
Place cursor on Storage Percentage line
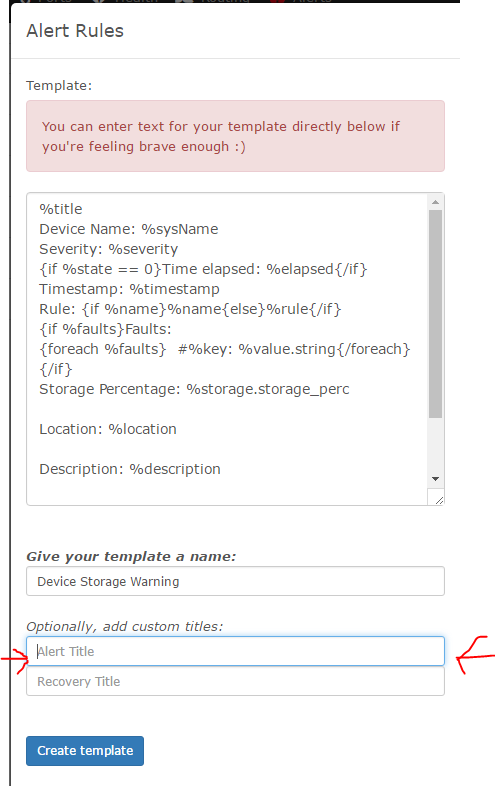[x=194, y=389]
